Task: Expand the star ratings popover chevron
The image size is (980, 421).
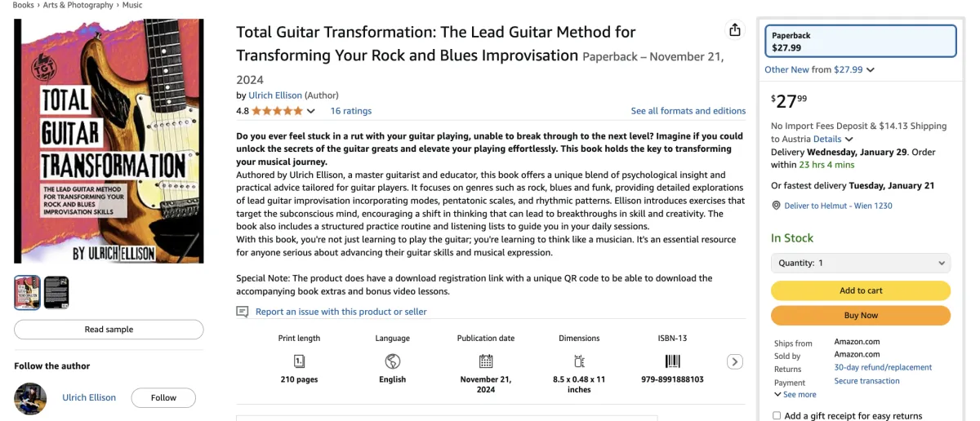Action: (310, 111)
